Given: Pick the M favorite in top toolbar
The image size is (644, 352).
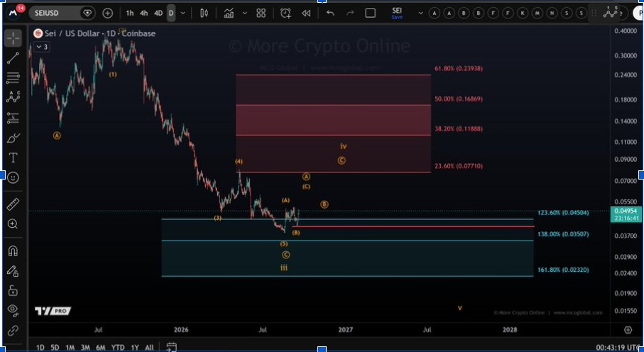Looking at the screenshot, I should pos(537,13).
